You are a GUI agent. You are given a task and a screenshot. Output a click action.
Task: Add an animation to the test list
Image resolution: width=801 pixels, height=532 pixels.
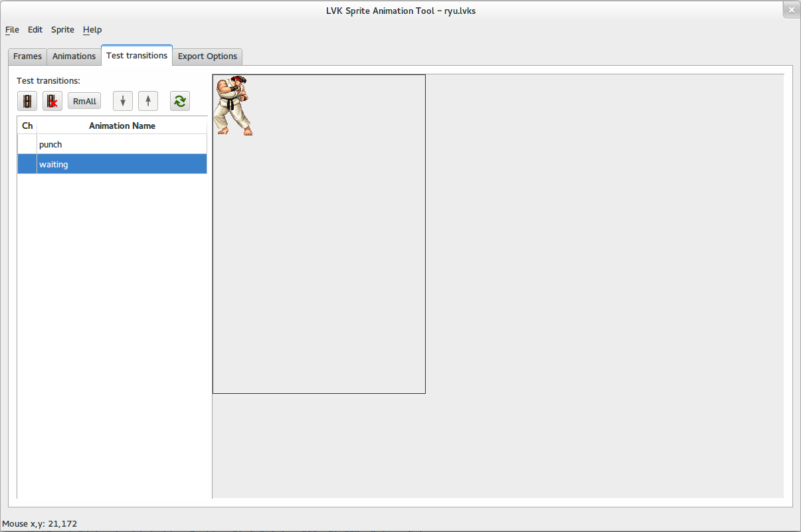pos(27,101)
